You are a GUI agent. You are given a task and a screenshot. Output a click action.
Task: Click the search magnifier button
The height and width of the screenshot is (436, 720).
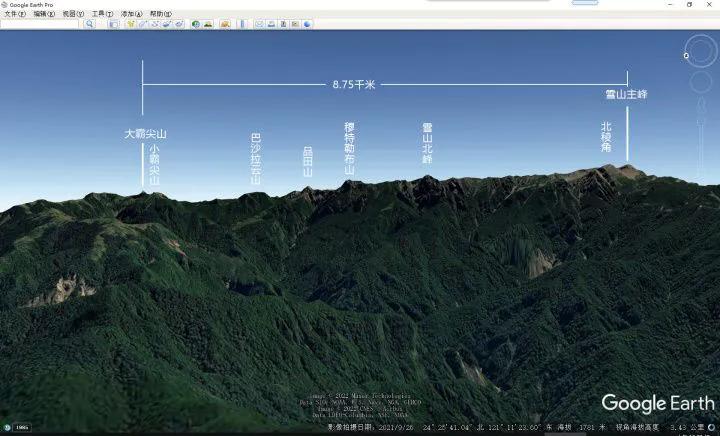[x=89, y=24]
